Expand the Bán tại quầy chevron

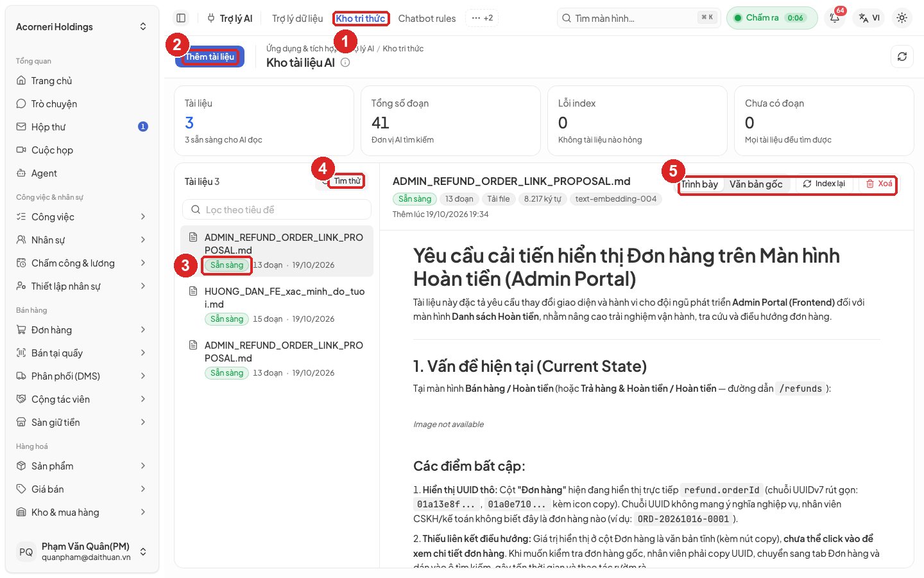click(143, 353)
